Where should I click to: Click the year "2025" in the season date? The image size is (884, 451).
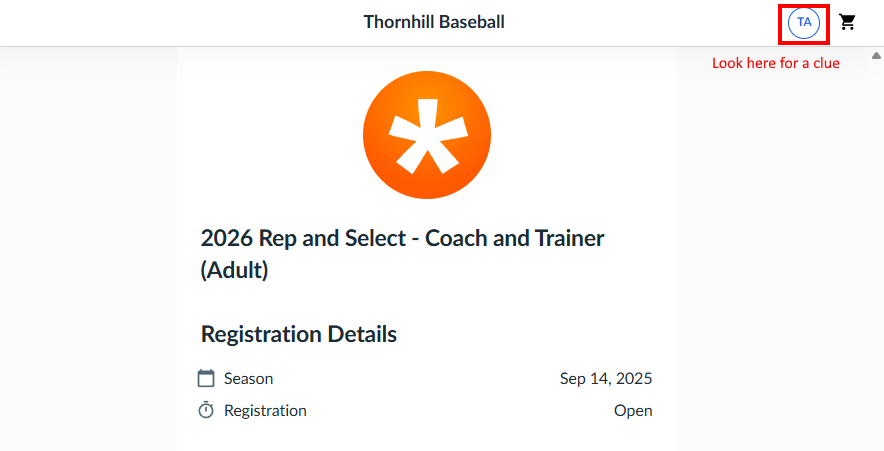pos(634,378)
